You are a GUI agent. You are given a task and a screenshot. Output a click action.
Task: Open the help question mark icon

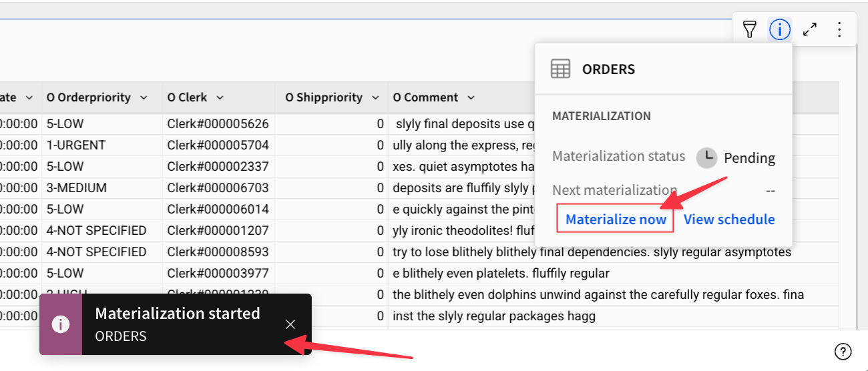[x=843, y=351]
